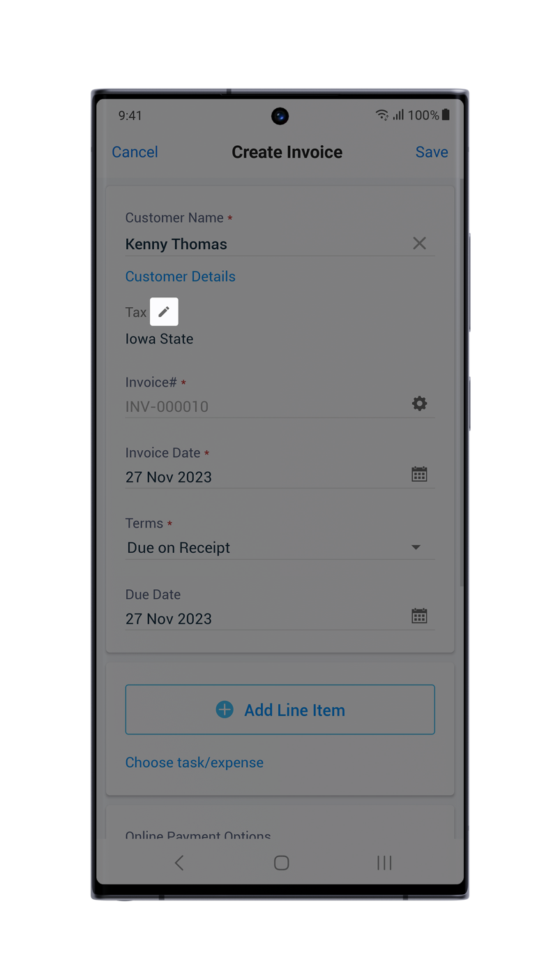Select the Due Date 27 Nov 2023 field
The image size is (560, 980).
[x=265, y=619]
